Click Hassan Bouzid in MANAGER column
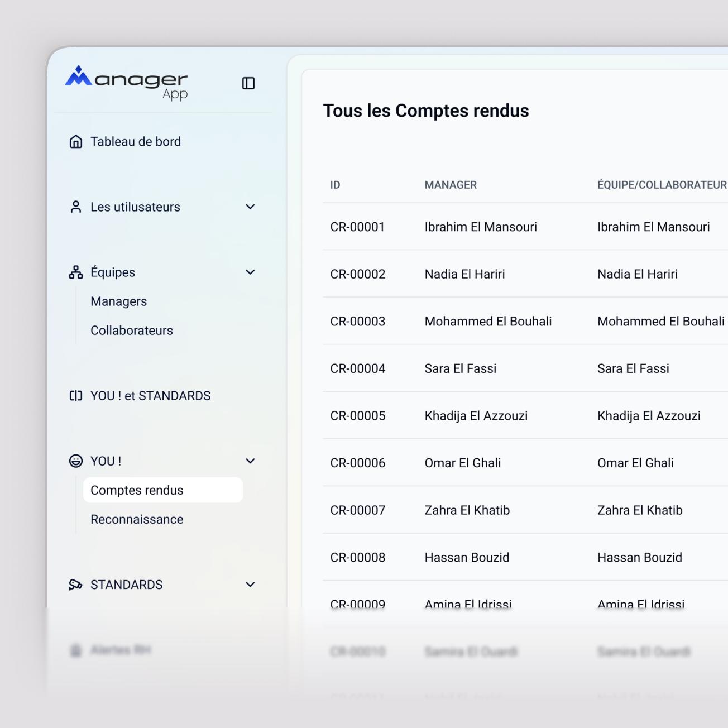Viewport: 728px width, 728px height. pyautogui.click(x=467, y=557)
